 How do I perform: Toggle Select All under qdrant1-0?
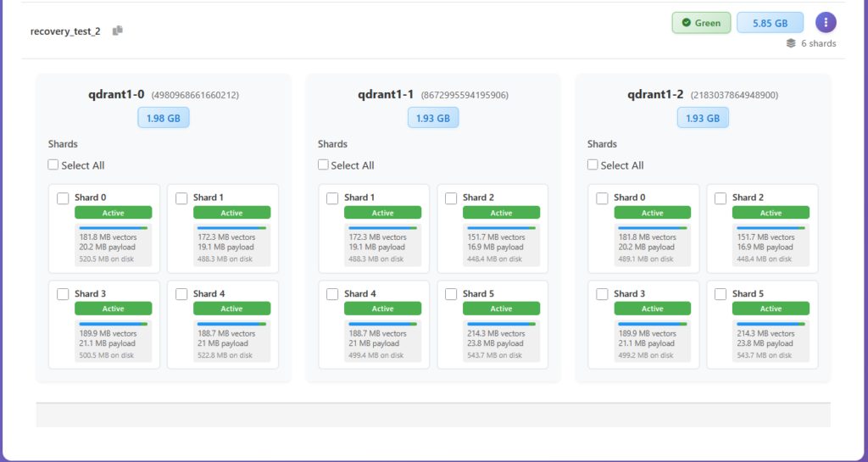53,165
